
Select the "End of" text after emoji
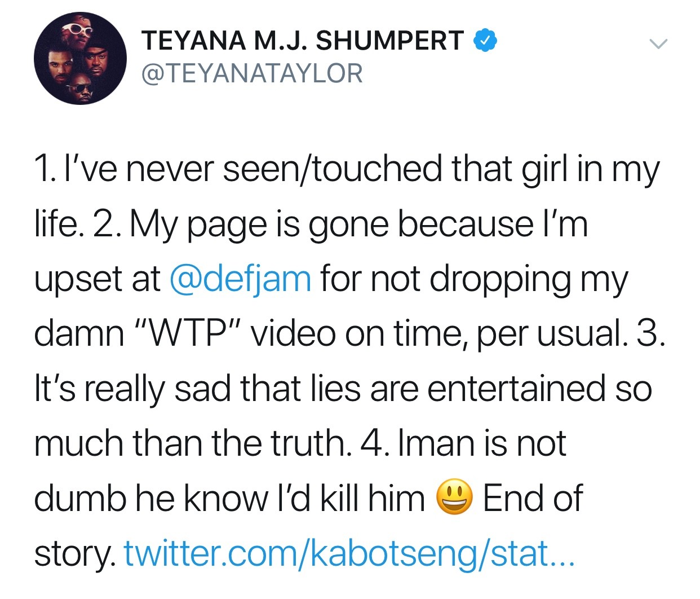[x=533, y=498]
